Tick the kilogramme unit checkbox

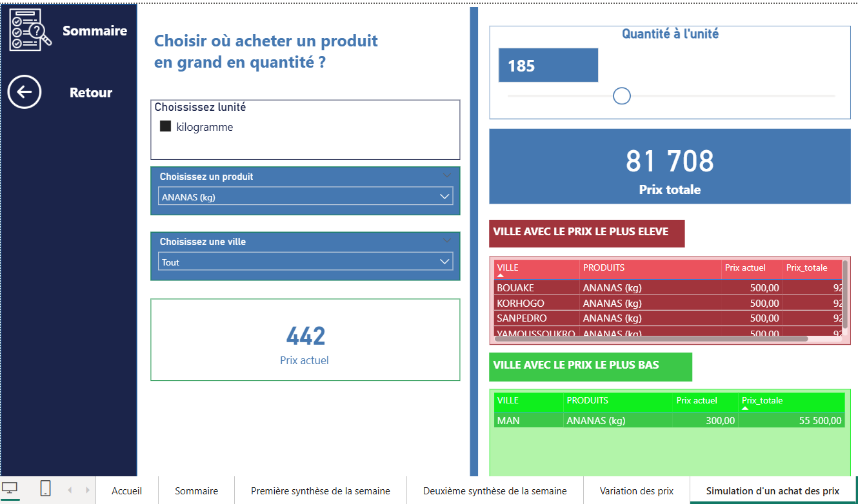coord(165,126)
